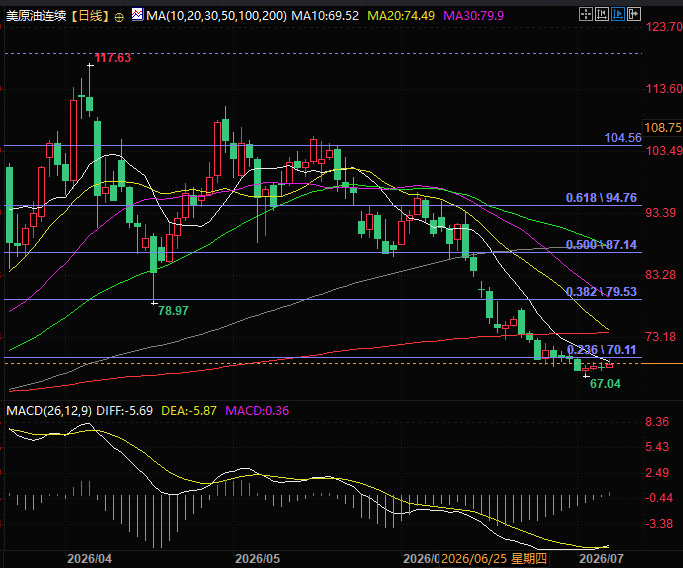Click the 93.39 price axis value
The image size is (683, 568).
click(x=660, y=213)
